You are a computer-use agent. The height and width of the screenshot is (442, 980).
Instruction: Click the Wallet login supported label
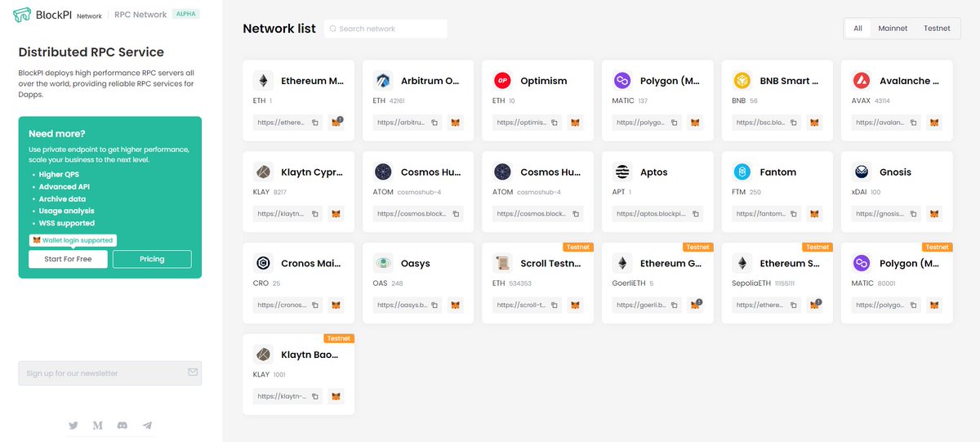click(73, 240)
